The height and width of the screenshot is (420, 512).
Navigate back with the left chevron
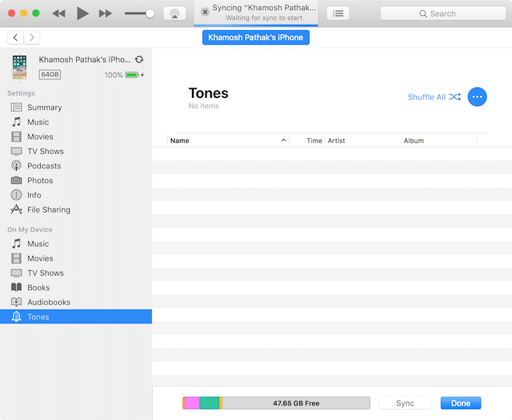click(x=16, y=38)
